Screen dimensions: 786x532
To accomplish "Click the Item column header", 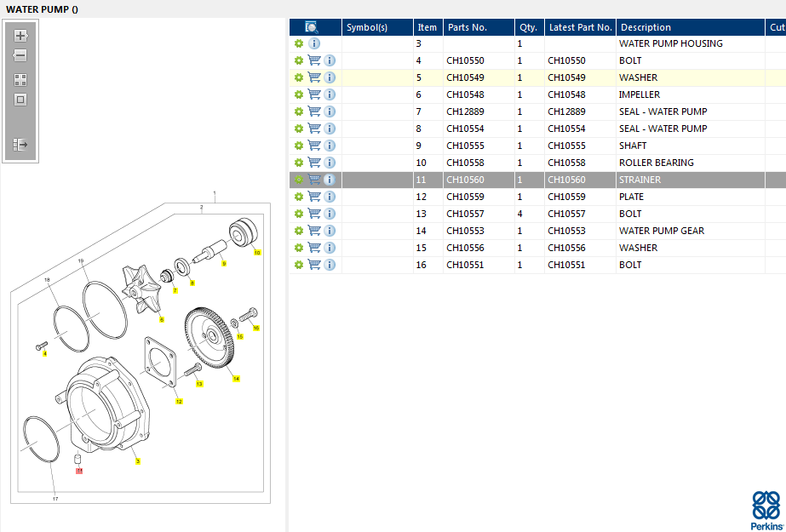I will [x=427, y=27].
